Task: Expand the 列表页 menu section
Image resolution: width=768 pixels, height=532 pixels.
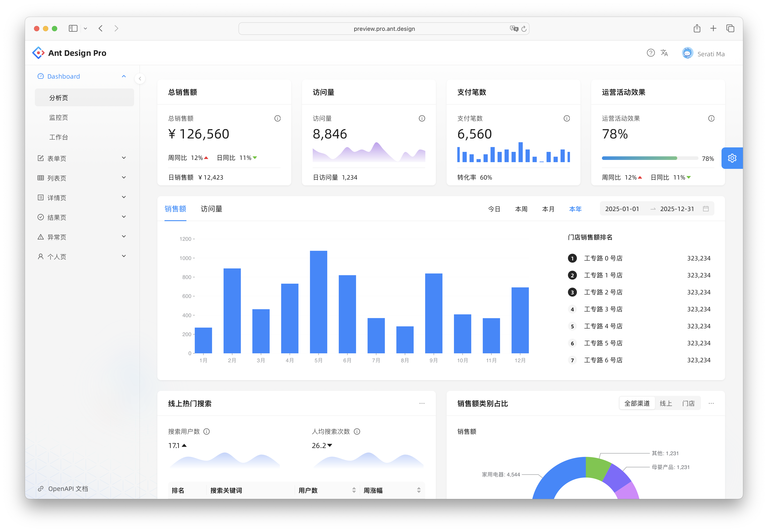Action: (124, 177)
